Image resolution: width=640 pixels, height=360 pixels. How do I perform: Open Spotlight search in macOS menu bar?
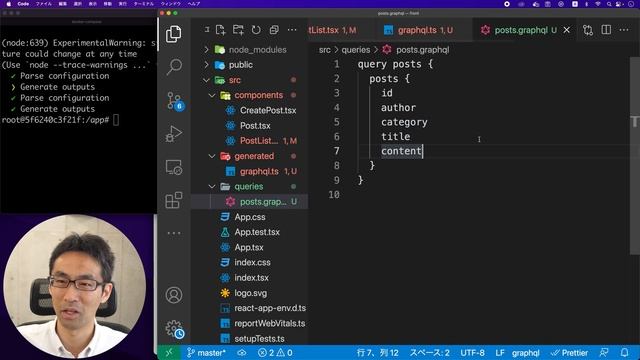(609, 4)
